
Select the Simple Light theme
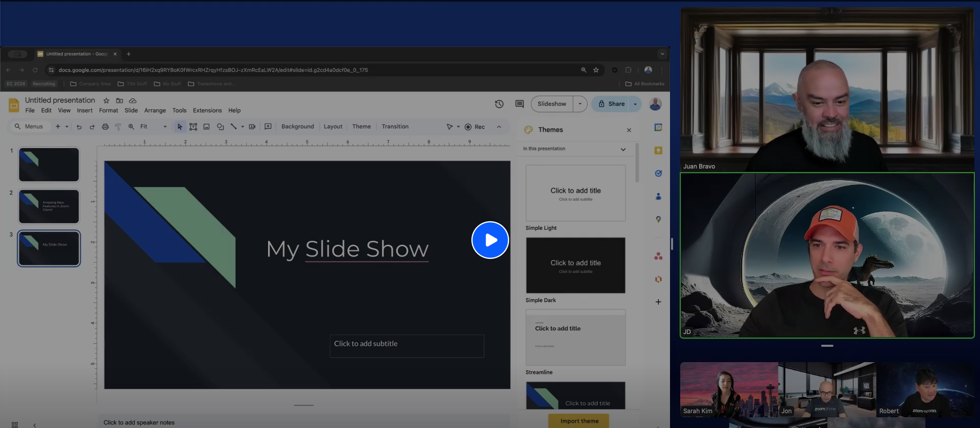point(576,193)
